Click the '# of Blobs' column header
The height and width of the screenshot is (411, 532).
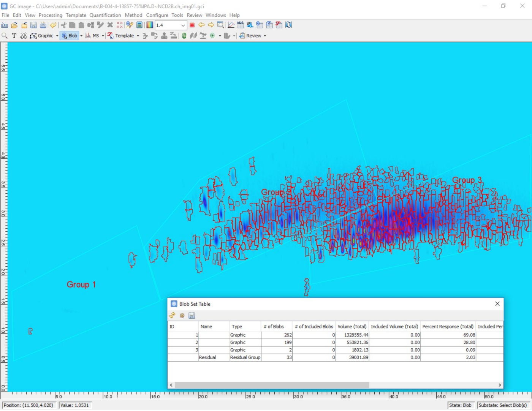pos(274,327)
